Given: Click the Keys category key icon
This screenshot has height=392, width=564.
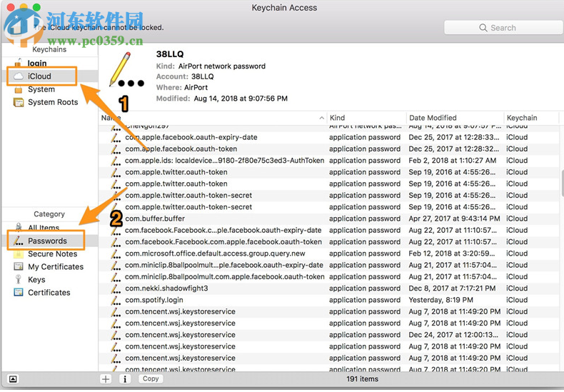Looking at the screenshot, I should [18, 280].
